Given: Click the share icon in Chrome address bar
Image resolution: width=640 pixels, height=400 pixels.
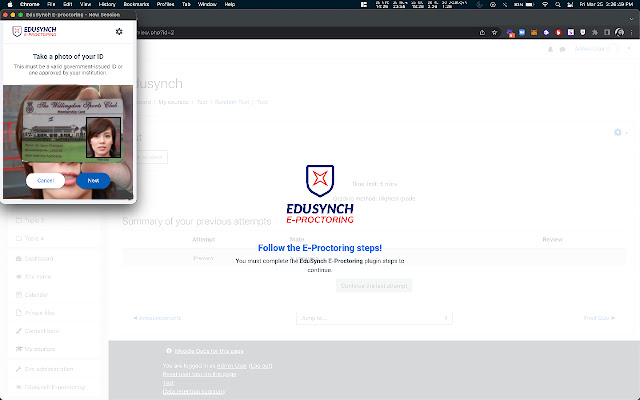Looking at the screenshot, I should (x=482, y=32).
